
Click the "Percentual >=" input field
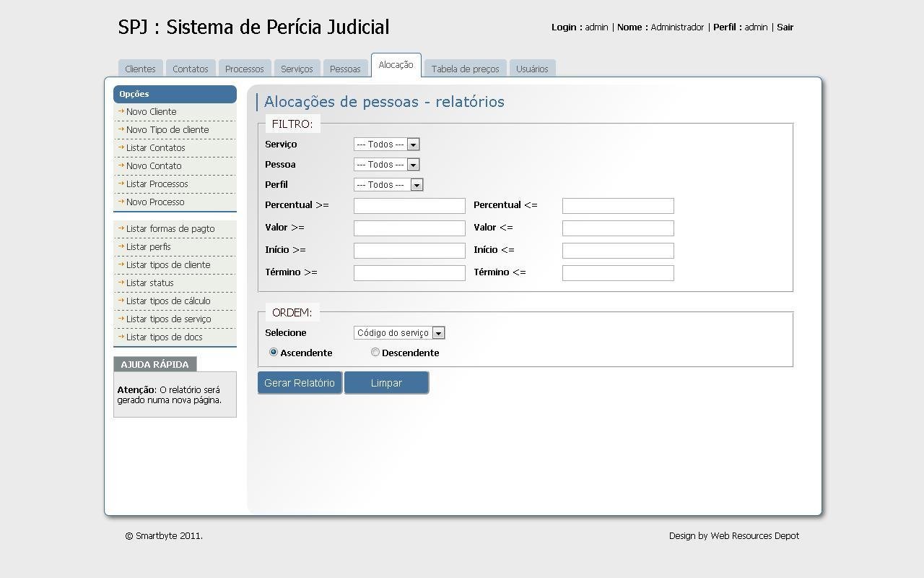point(409,205)
